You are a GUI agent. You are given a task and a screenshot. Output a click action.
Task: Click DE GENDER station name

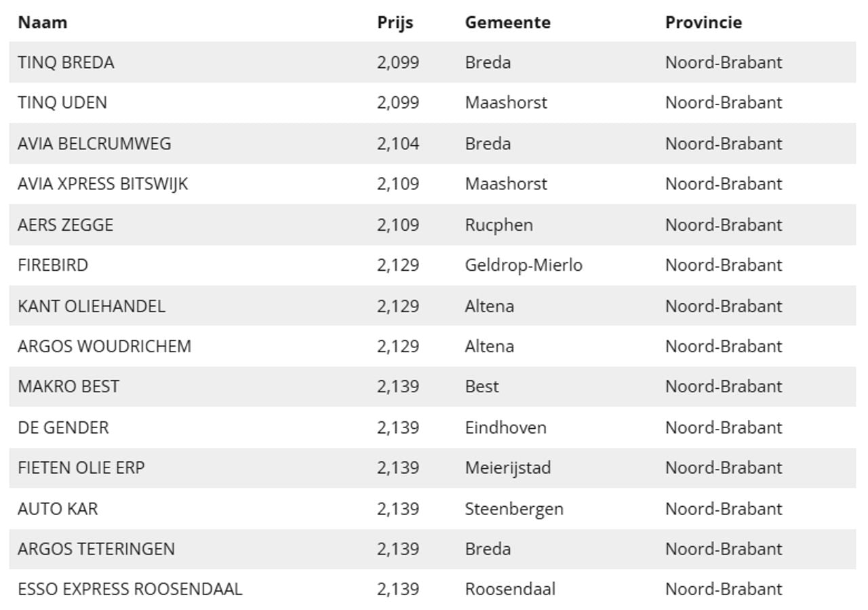tap(63, 427)
